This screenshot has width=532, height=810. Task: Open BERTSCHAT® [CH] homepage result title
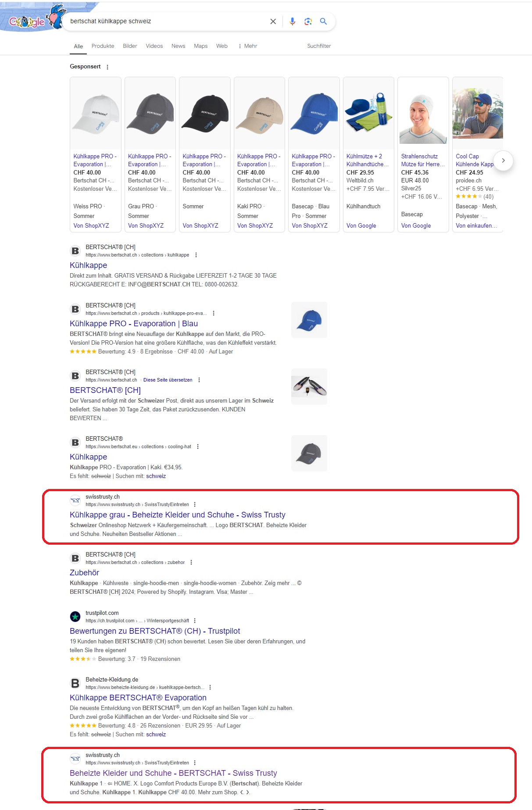click(105, 390)
